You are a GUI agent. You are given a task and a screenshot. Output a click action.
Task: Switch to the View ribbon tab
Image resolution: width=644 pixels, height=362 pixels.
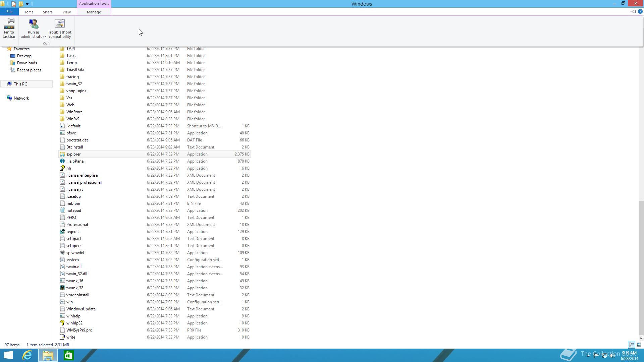click(x=66, y=12)
